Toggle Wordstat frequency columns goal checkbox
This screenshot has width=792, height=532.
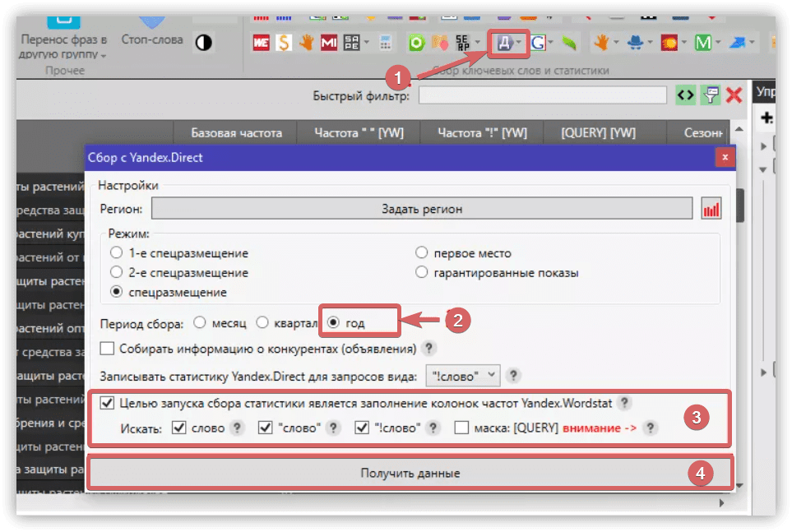tap(107, 403)
